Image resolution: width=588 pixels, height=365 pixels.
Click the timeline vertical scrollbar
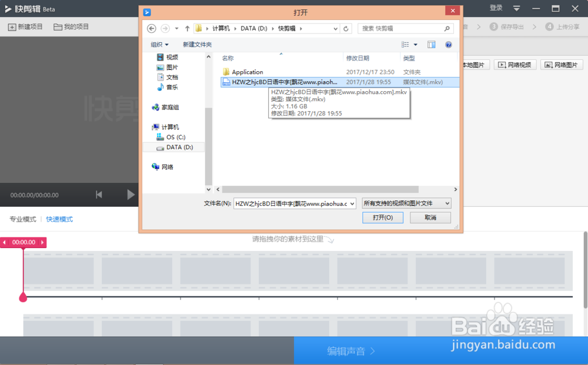click(x=585, y=270)
